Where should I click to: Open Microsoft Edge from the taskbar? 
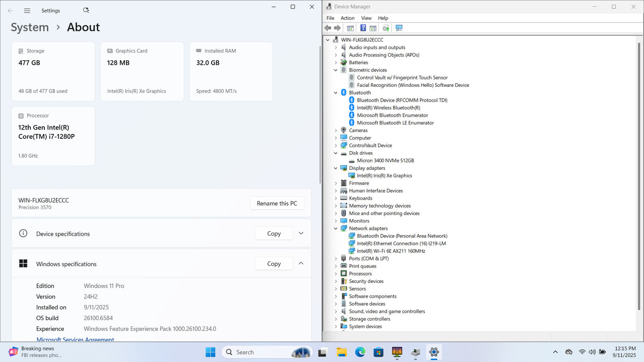pyautogui.click(x=360, y=352)
